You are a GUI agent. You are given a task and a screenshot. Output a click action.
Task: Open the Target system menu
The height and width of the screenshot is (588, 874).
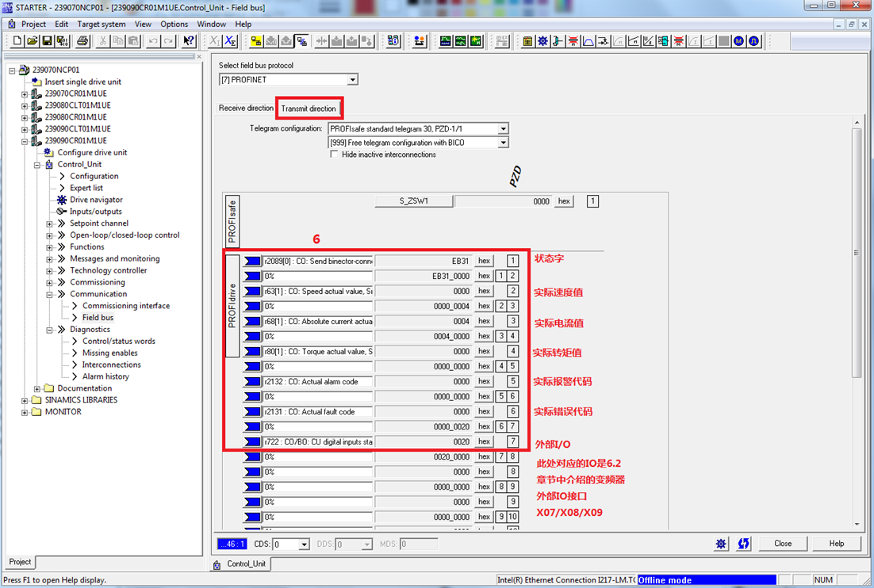tap(102, 24)
